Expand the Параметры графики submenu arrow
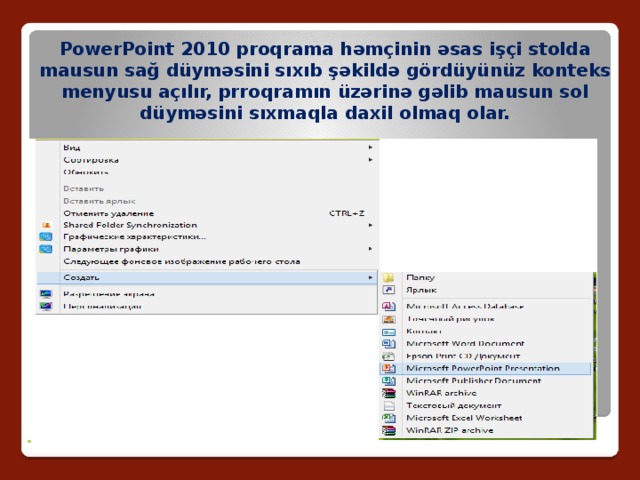Screen dimensions: 640x480 (x=370, y=249)
